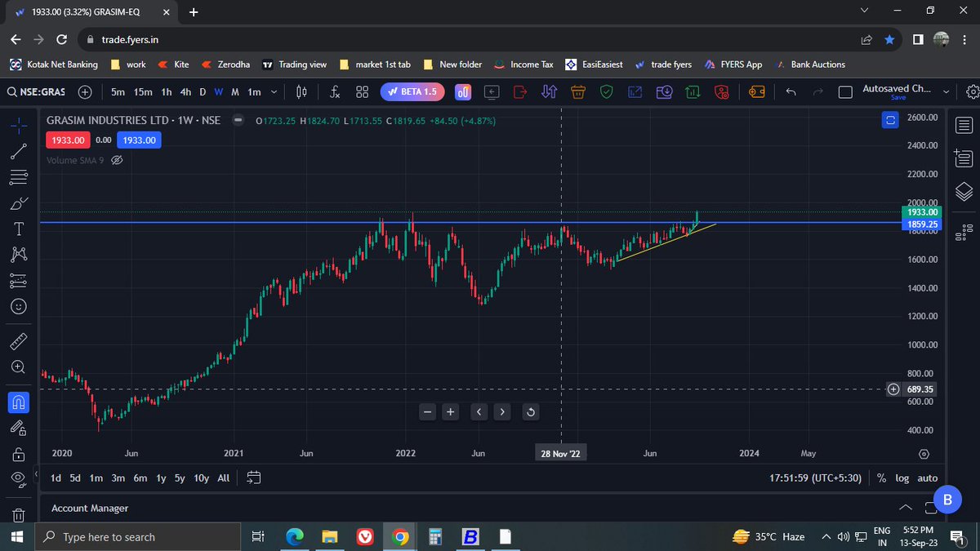Open the chart layout rectangle selector
This screenshot has height=551, width=980.
tap(845, 92)
